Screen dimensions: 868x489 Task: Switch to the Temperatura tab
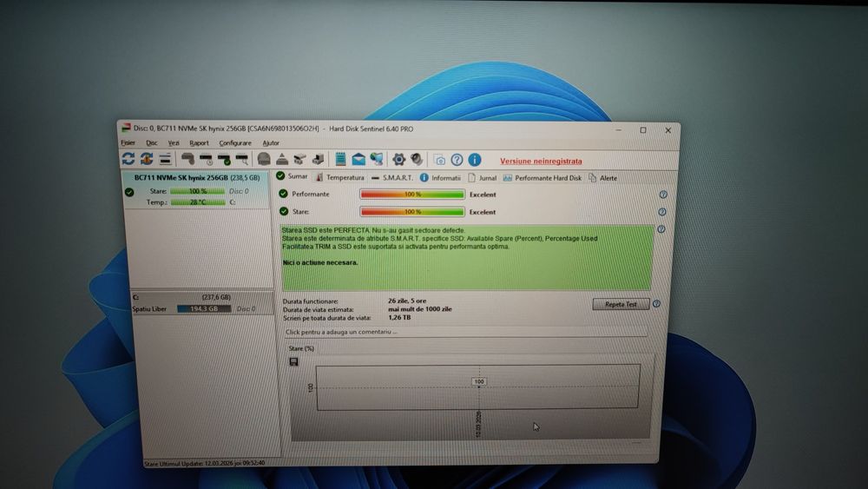pyautogui.click(x=339, y=178)
